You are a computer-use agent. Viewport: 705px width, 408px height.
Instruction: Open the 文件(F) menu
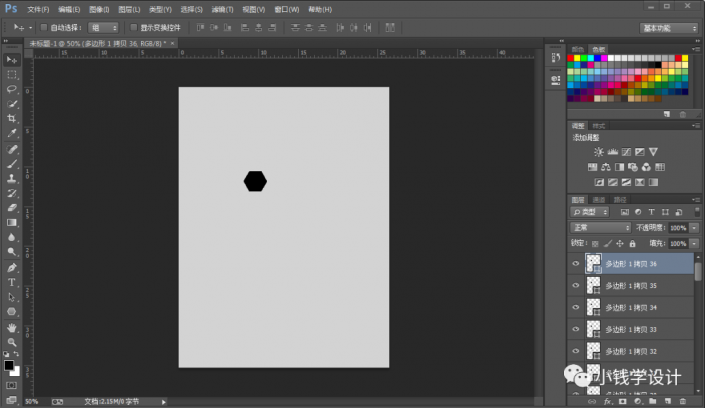tap(38, 8)
